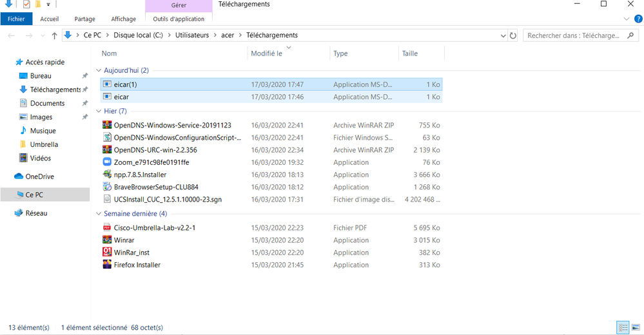Screen dimensions: 644x335
Task: Sort by the Type column header
Action: coord(340,53)
